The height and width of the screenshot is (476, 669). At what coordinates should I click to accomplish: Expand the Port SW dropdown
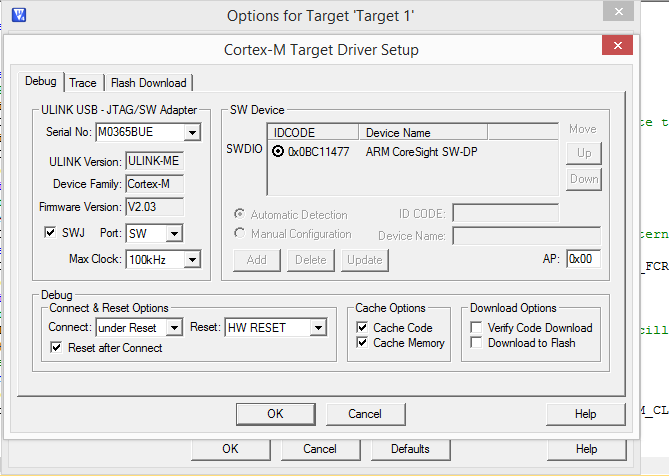174,234
